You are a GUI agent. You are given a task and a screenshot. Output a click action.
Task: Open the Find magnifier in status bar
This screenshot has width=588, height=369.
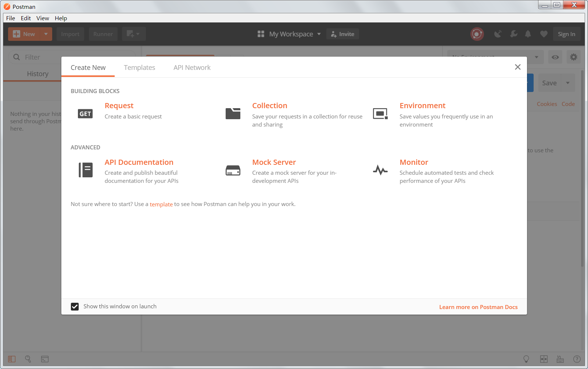[x=28, y=359]
